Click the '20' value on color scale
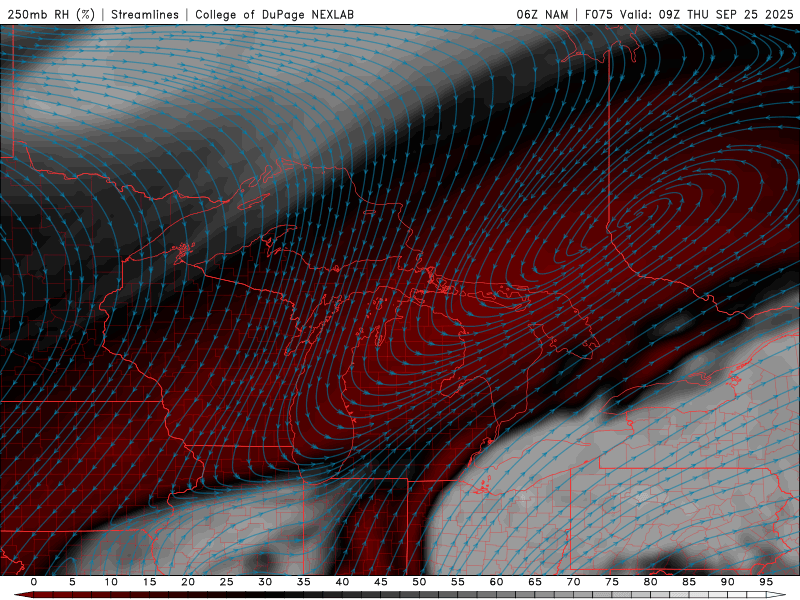 pos(188,582)
